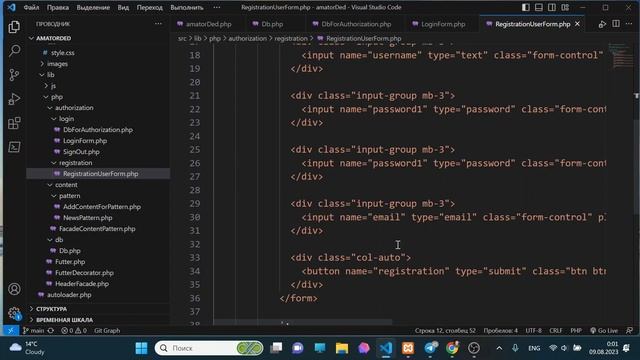
Task: Click the main branch button in status bar
Action: 34,330
